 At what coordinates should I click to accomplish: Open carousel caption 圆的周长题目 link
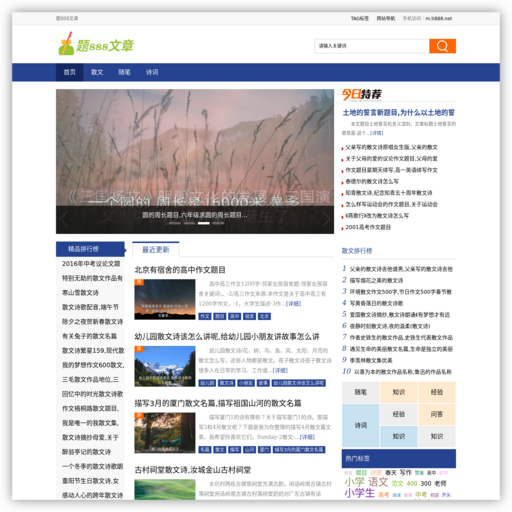point(195,215)
